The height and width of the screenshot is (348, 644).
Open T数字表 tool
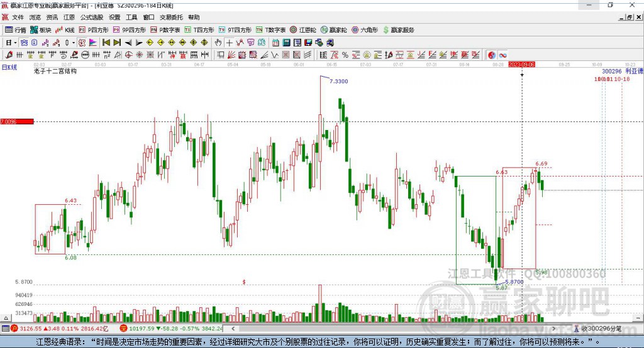[270, 30]
